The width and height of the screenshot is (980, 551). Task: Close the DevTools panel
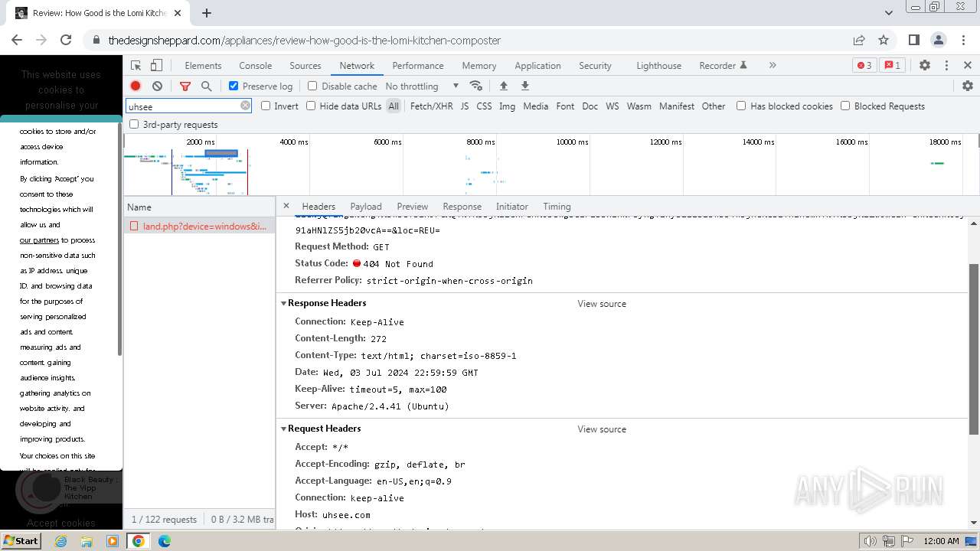point(968,66)
